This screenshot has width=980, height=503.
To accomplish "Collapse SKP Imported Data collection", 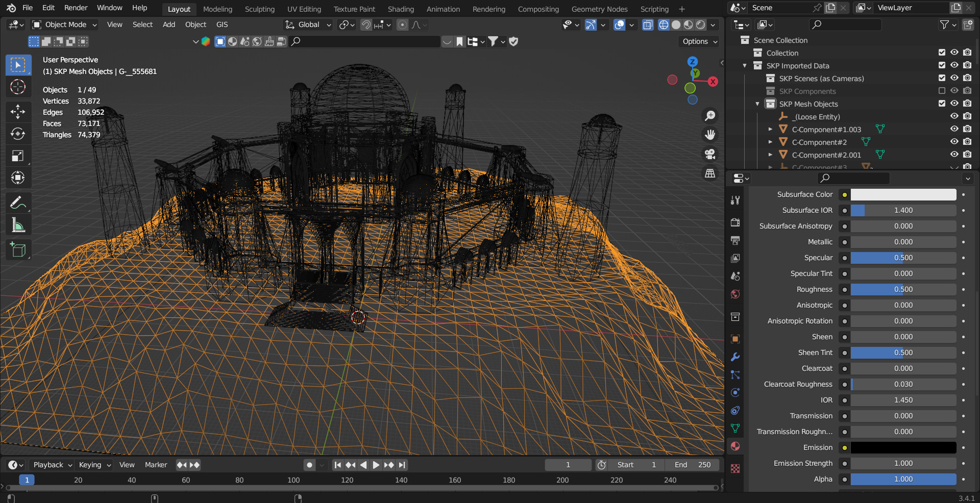I will click(745, 65).
